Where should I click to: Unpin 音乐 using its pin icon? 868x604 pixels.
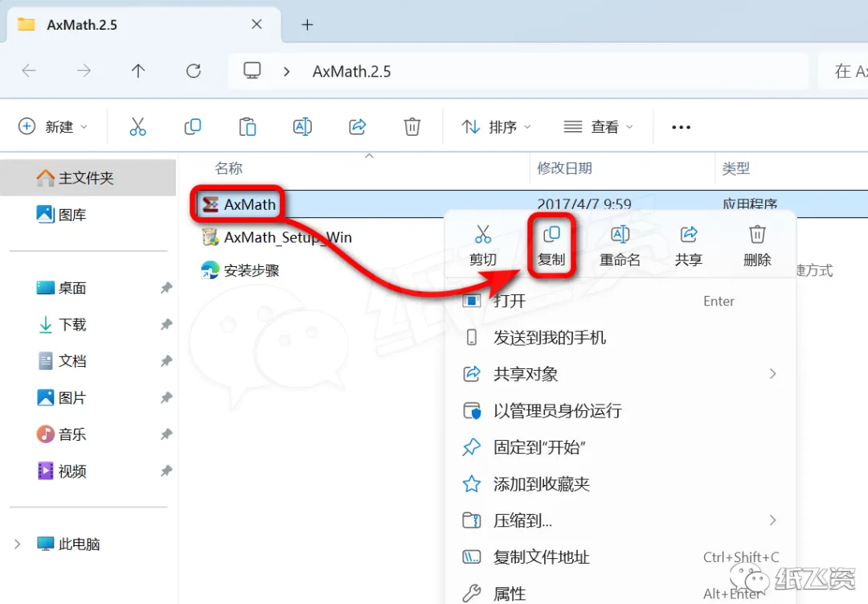tap(166, 433)
